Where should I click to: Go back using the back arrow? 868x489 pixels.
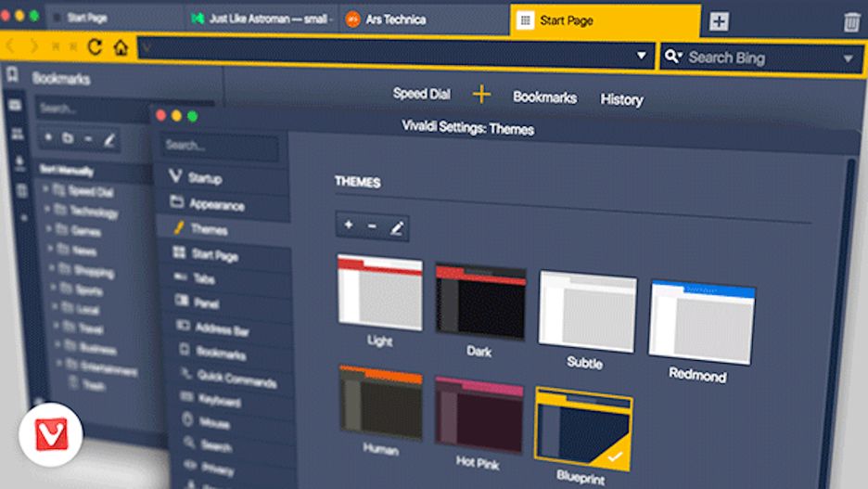[10, 46]
